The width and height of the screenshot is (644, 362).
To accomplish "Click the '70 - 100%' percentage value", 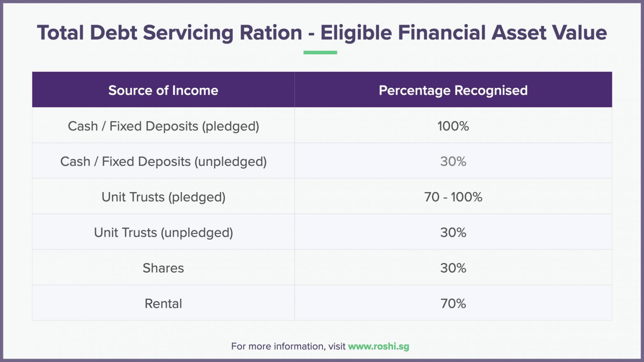I will [x=453, y=197].
